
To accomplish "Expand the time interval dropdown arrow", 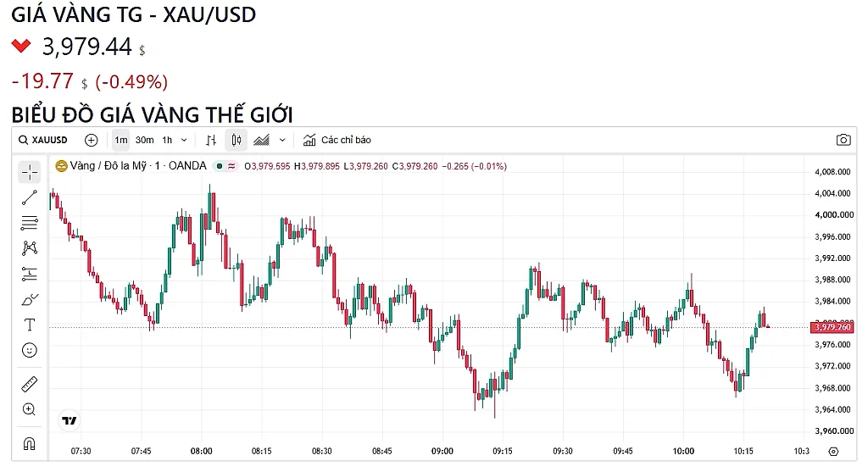I will tap(184, 140).
